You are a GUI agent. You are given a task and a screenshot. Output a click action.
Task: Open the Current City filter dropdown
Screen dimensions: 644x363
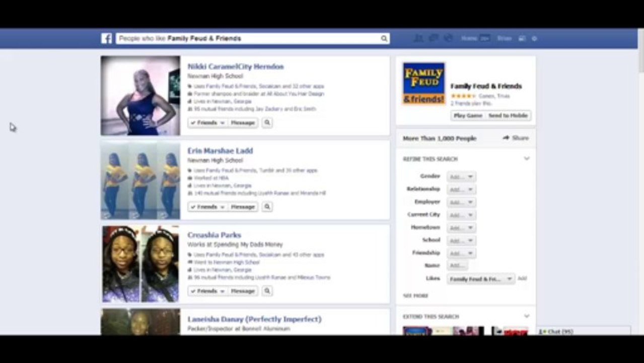coord(461,215)
